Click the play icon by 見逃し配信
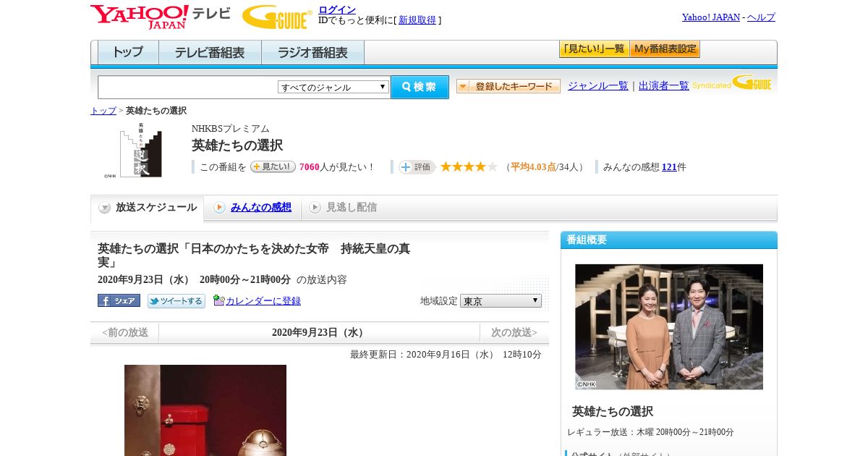The width and height of the screenshot is (868, 456). [315, 208]
